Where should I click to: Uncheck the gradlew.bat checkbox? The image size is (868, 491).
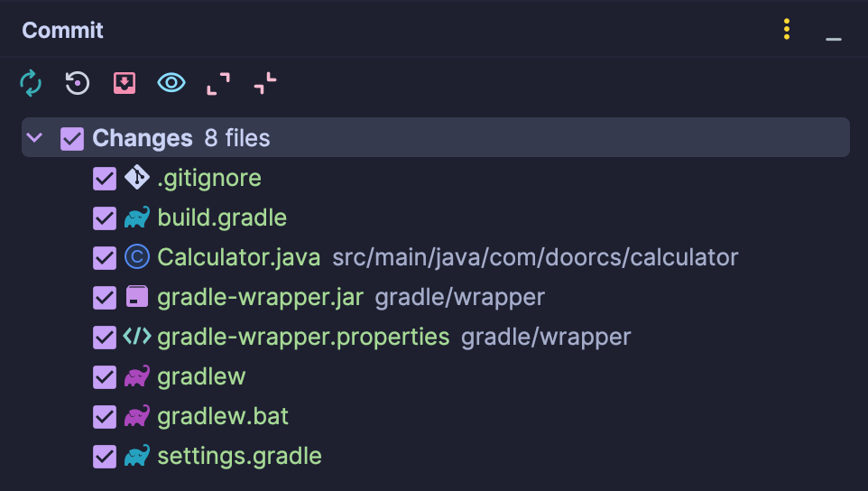pos(105,417)
